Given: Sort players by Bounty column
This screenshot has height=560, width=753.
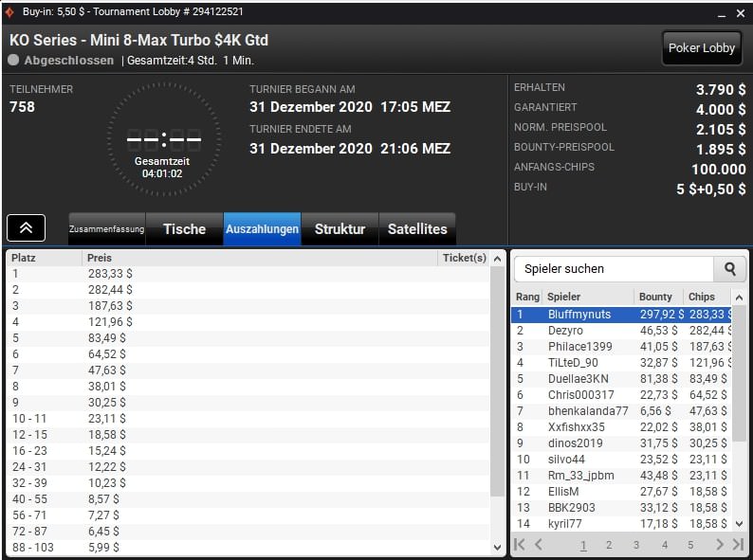Looking at the screenshot, I should point(655,297).
